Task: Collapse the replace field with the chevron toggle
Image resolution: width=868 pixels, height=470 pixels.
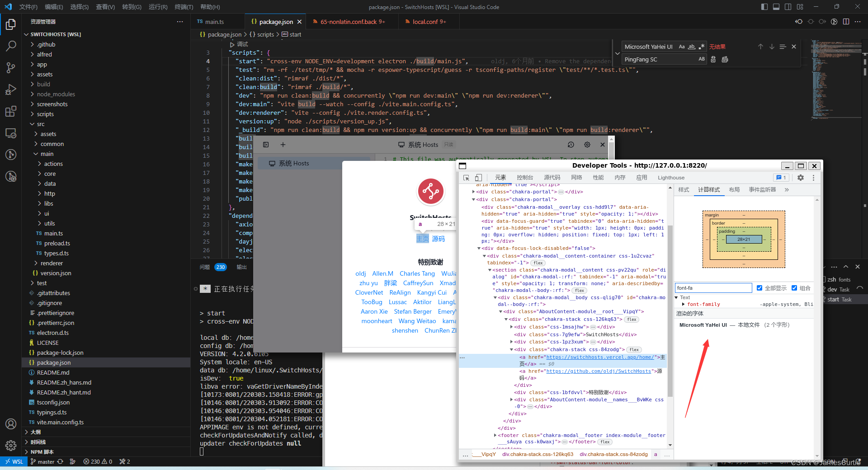Action: pos(618,53)
